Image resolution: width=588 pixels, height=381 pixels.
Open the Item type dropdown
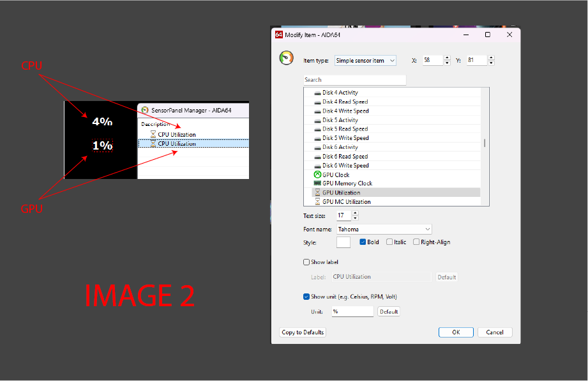[365, 61]
